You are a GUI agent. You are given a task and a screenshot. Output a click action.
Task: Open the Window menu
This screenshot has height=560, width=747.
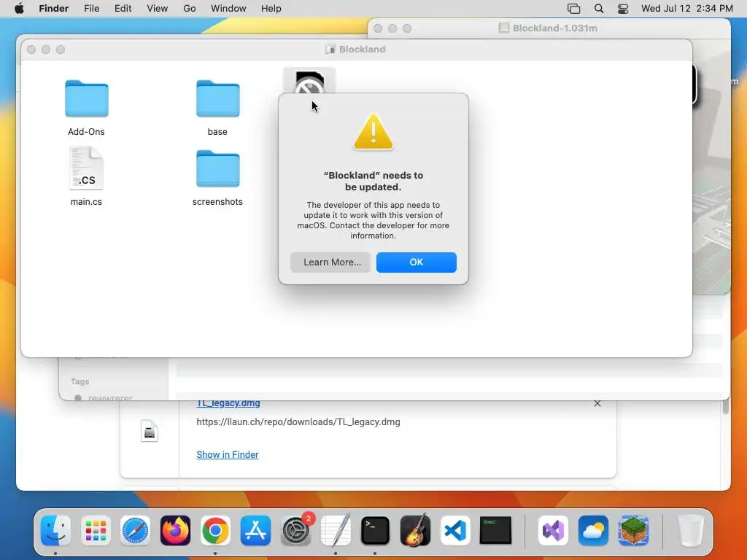point(228,9)
